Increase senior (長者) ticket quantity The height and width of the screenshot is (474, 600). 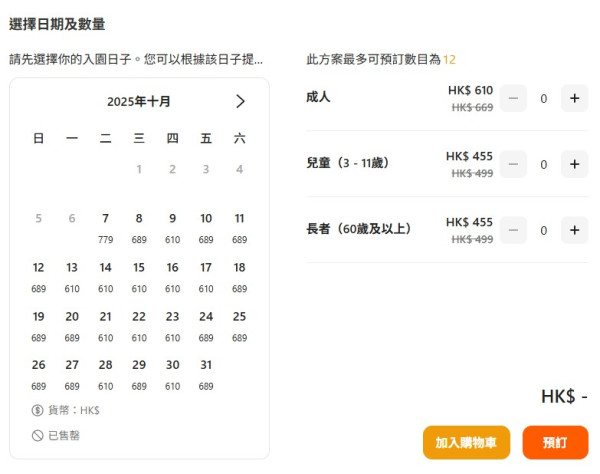574,230
